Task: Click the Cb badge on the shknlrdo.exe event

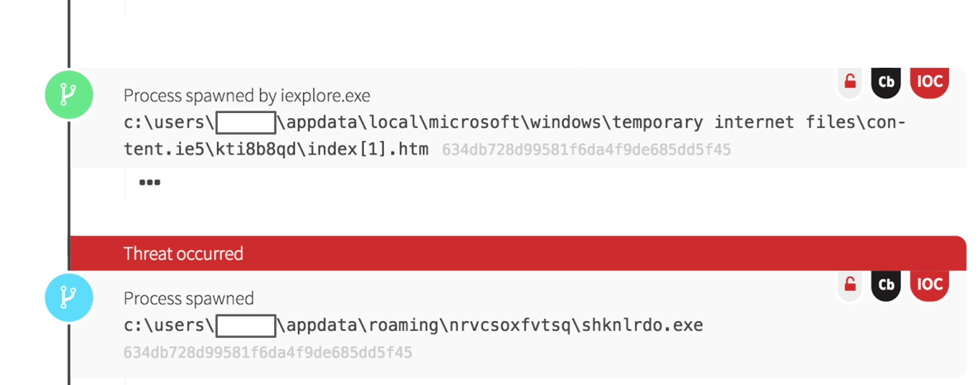Action: coord(885,284)
